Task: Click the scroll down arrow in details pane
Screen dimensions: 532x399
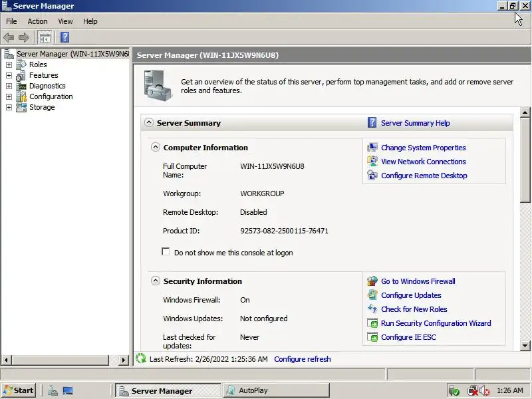Action: [525, 346]
